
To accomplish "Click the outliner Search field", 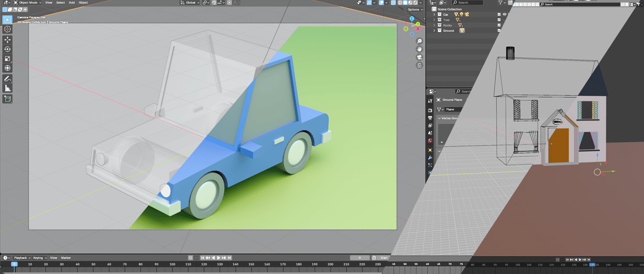I will click(468, 3).
